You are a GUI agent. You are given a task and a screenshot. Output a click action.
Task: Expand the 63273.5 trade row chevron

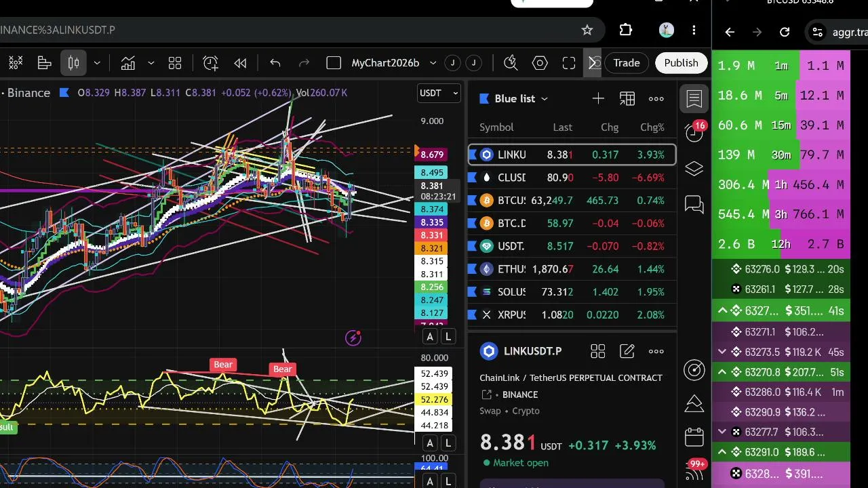coord(722,352)
